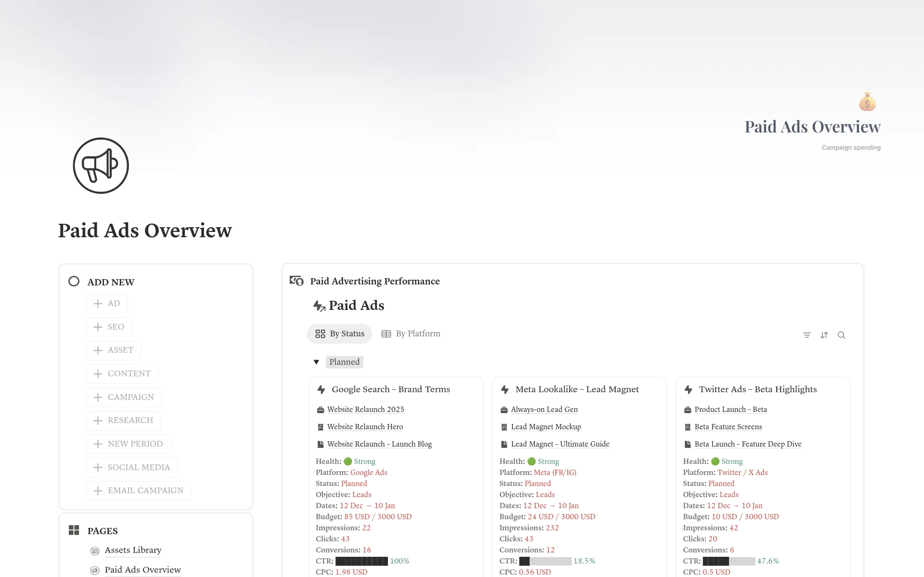Click lightning icon on Twitter Ads card
924x577 pixels.
click(x=689, y=389)
